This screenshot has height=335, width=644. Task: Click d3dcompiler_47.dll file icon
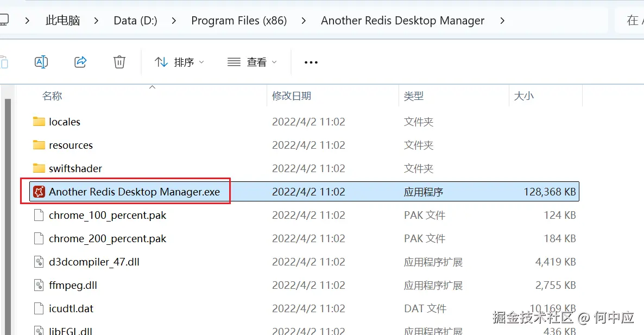click(39, 262)
